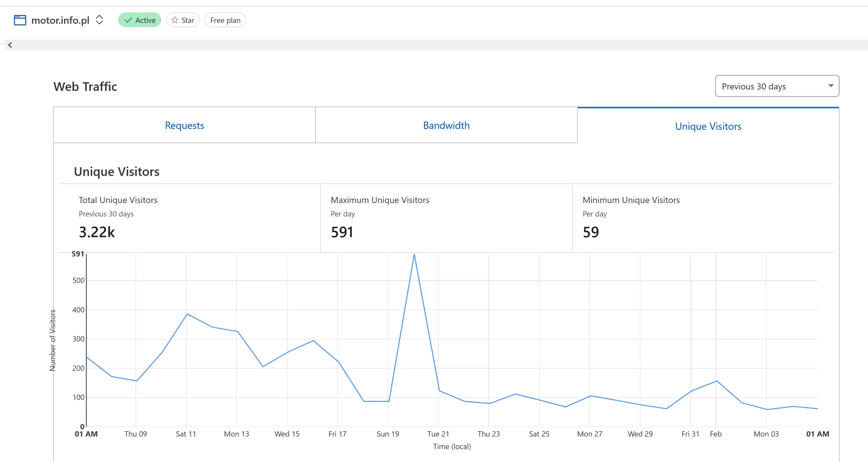
Task: Click the motor.info.pl domain name
Action: click(x=60, y=20)
